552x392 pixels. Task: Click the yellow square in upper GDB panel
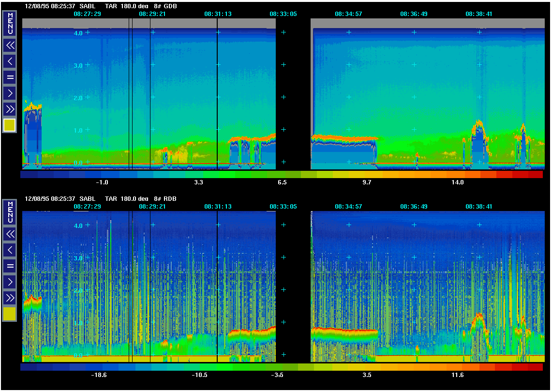coord(10,125)
